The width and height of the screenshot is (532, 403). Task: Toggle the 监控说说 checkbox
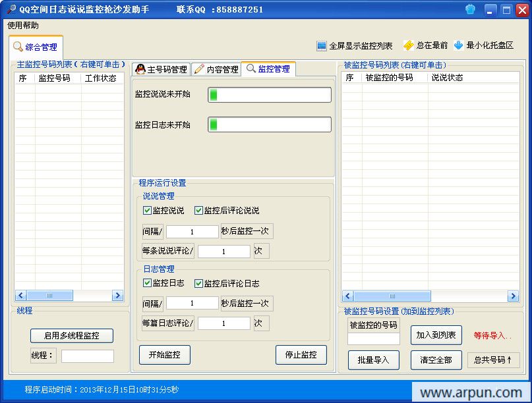click(x=147, y=211)
